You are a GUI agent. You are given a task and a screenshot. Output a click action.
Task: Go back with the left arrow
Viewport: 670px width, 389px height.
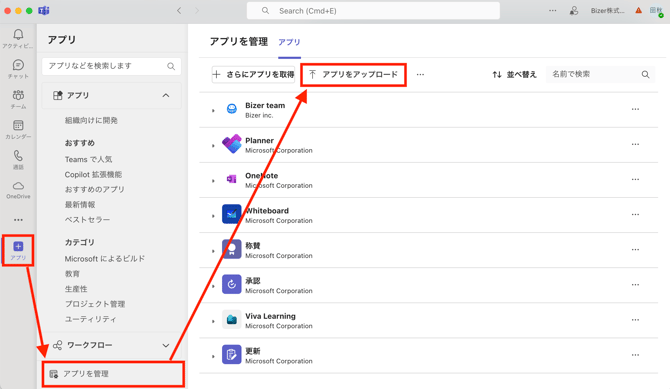pyautogui.click(x=179, y=11)
